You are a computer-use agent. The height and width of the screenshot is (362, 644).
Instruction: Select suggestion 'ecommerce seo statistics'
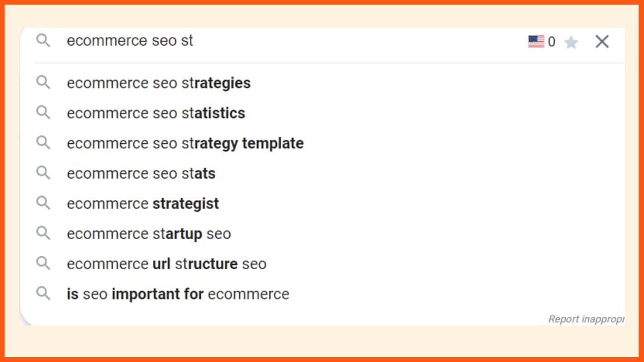point(156,113)
